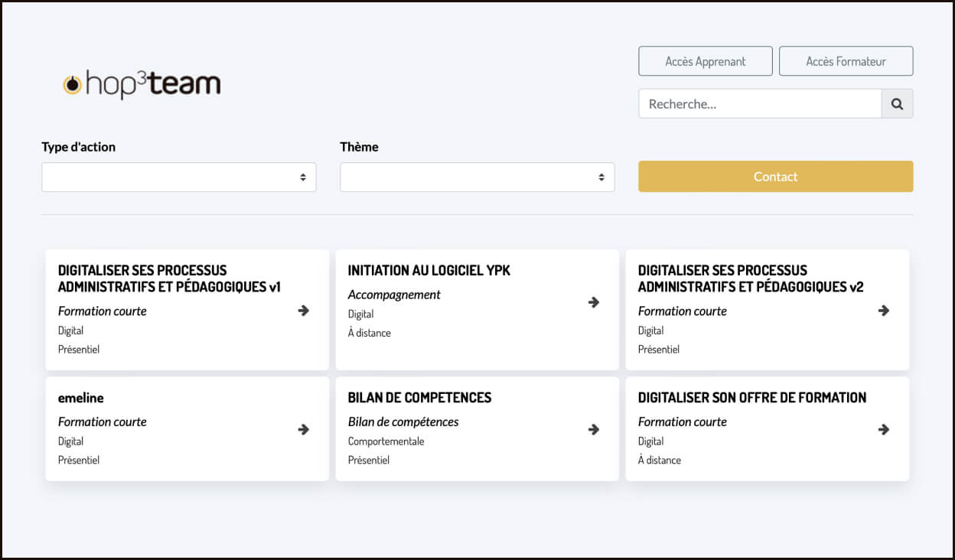Select the INITIATION AU LOGICIEL YPK title

[429, 271]
